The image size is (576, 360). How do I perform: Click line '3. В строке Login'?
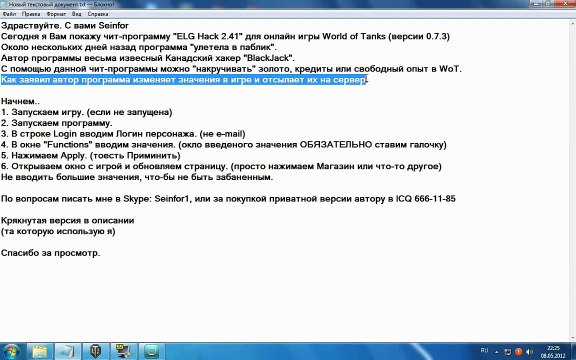click(x=123, y=134)
